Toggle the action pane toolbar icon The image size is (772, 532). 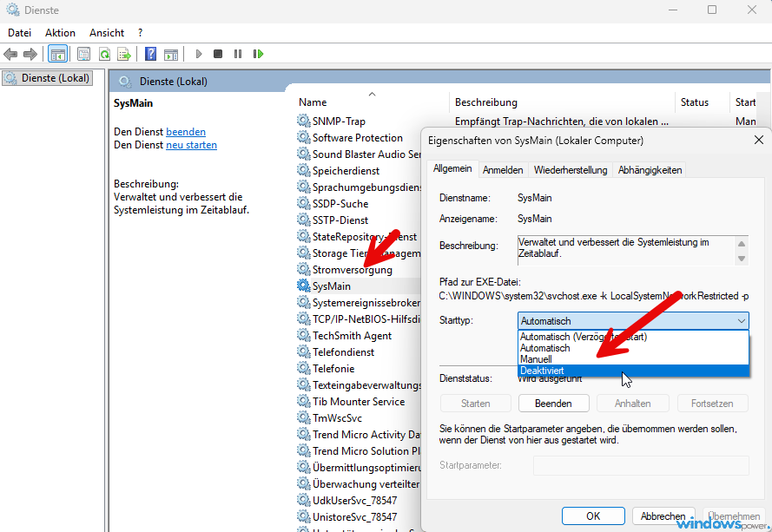coord(171,54)
